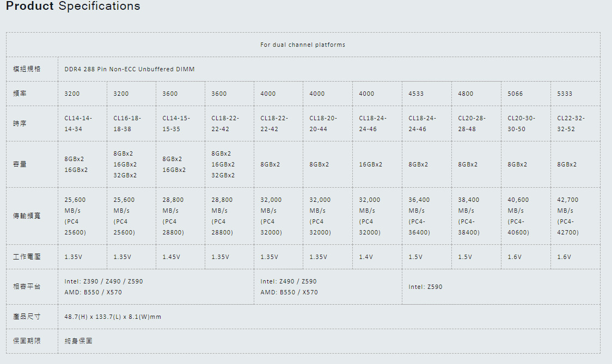This screenshot has height=364, width=612.
Task: Click the DDR4 288 Pin Non-ECC Unbuffered DIMM text
Action: [129, 70]
